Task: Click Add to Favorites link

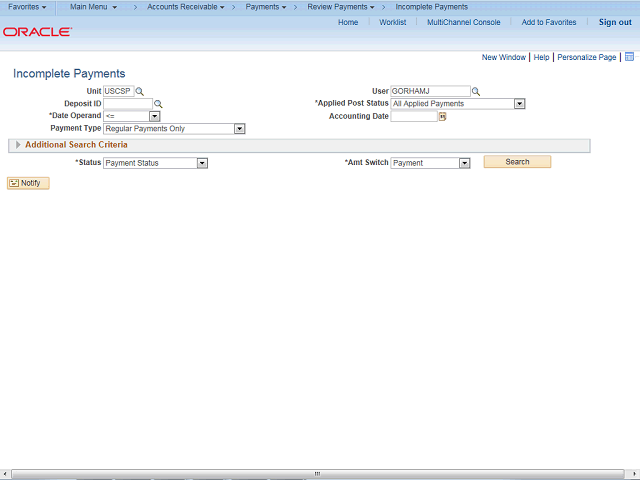Action: 549,22
